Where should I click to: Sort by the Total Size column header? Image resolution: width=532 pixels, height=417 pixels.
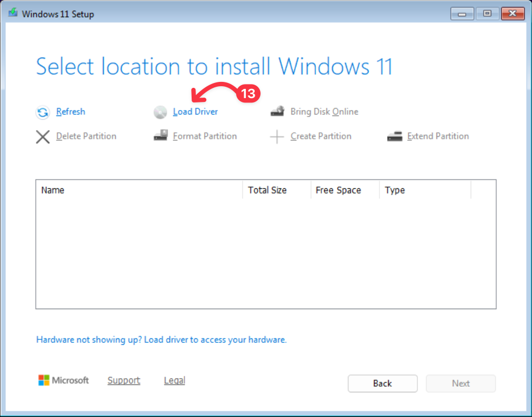[x=276, y=190]
